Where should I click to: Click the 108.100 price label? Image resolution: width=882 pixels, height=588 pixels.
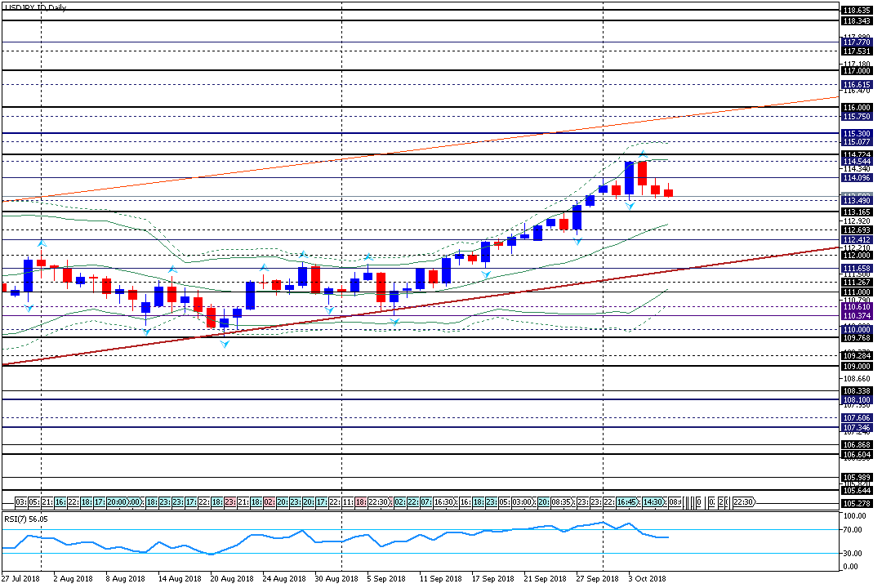click(857, 400)
